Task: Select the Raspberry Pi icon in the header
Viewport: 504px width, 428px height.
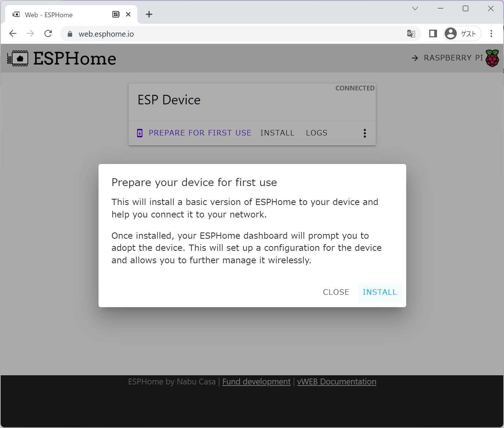Action: pos(492,58)
